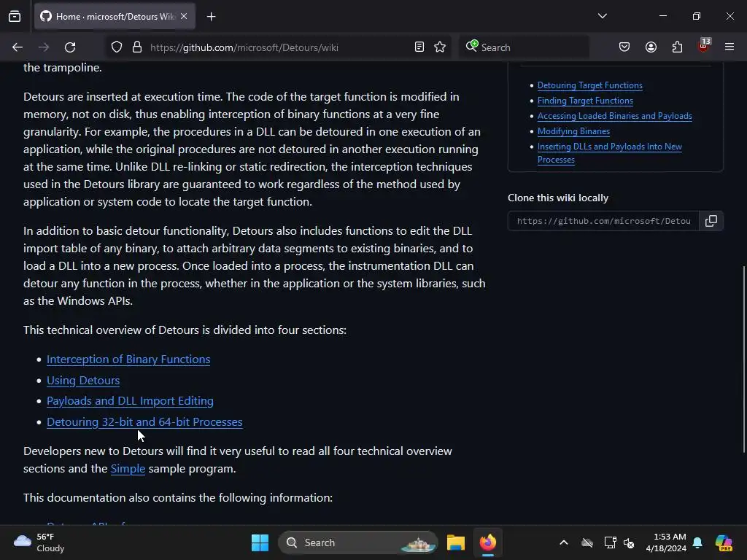The width and height of the screenshot is (747, 560).
Task: Open the network display tray icon
Action: pos(610,542)
